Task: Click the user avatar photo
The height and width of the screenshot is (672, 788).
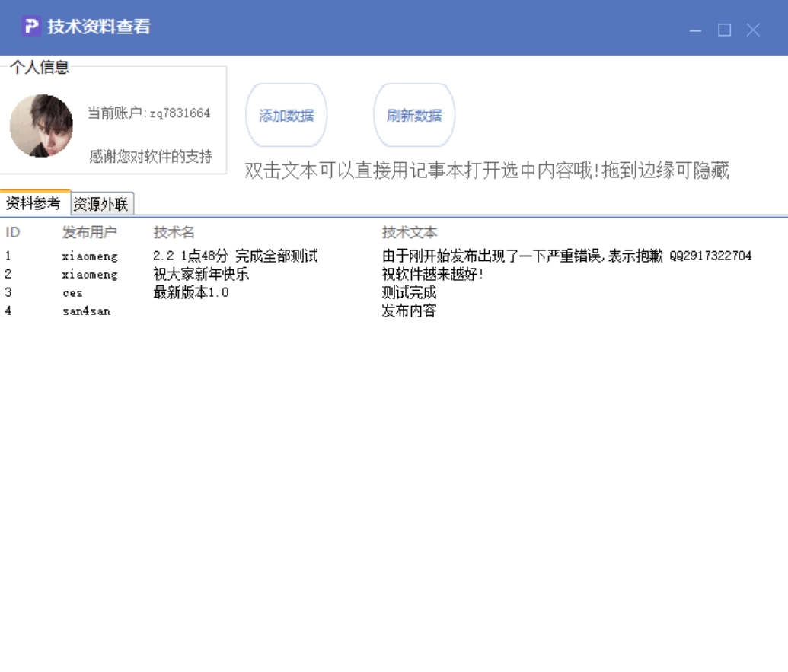Action: [x=41, y=126]
